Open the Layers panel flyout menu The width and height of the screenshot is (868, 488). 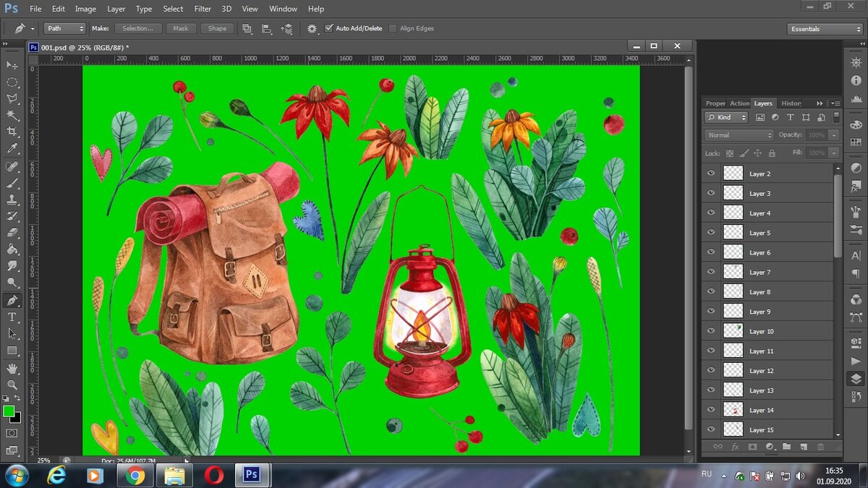(835, 103)
